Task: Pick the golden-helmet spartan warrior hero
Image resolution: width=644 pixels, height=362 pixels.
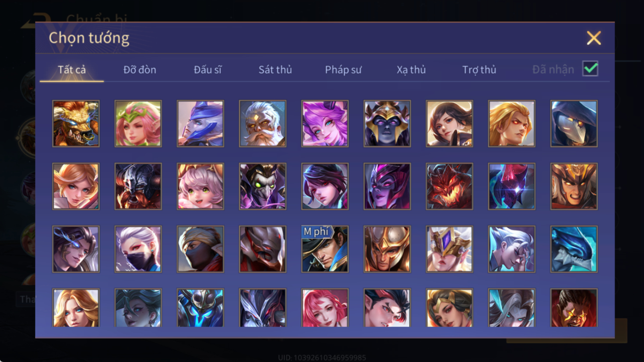Action: pyautogui.click(x=387, y=249)
